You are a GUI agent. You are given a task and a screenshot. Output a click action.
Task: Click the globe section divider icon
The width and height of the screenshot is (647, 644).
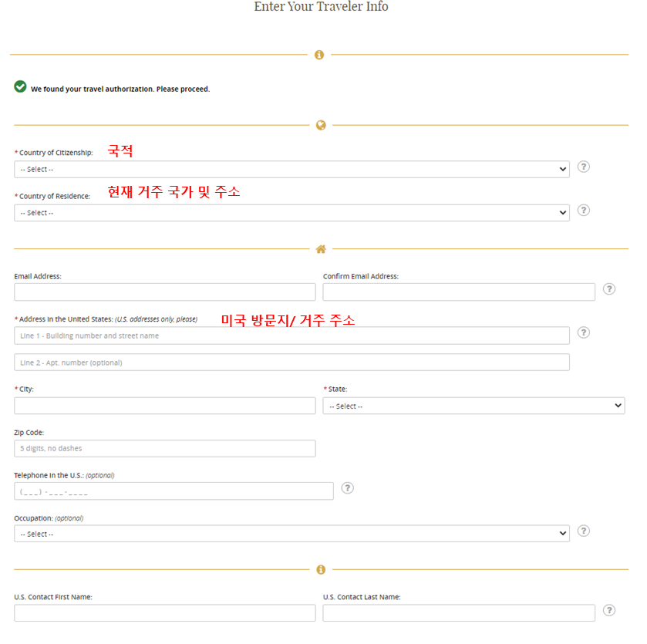coord(321,125)
